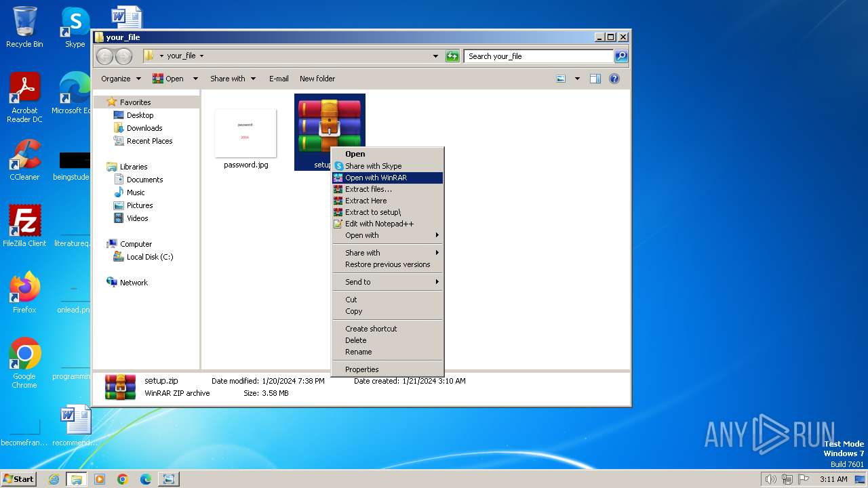This screenshot has width=868, height=488.
Task: Select Google Chrome desktop icon
Action: tap(24, 363)
